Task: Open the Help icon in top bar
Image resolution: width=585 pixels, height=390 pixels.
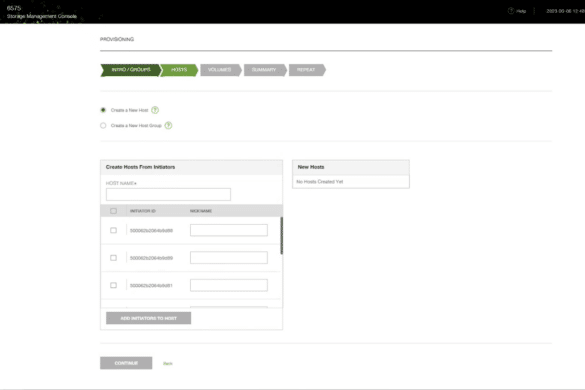Action: click(511, 11)
